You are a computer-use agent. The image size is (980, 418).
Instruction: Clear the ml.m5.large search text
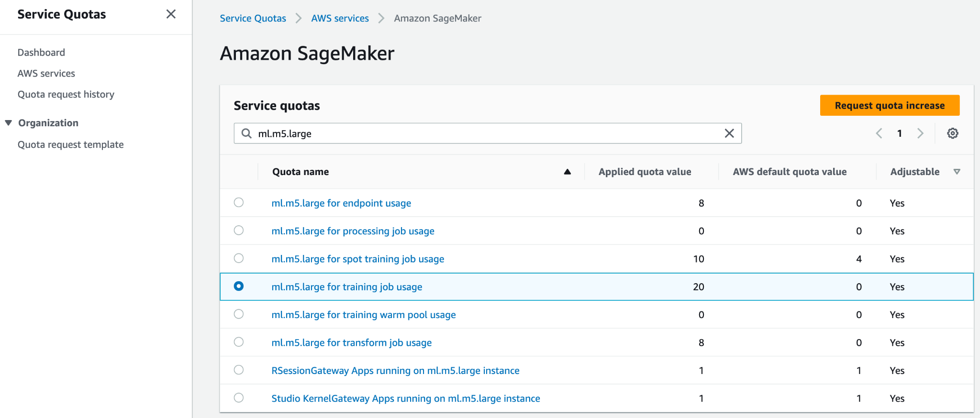tap(729, 133)
